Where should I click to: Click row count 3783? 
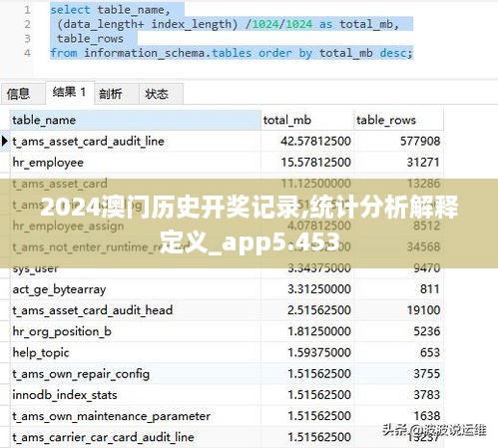click(x=427, y=395)
